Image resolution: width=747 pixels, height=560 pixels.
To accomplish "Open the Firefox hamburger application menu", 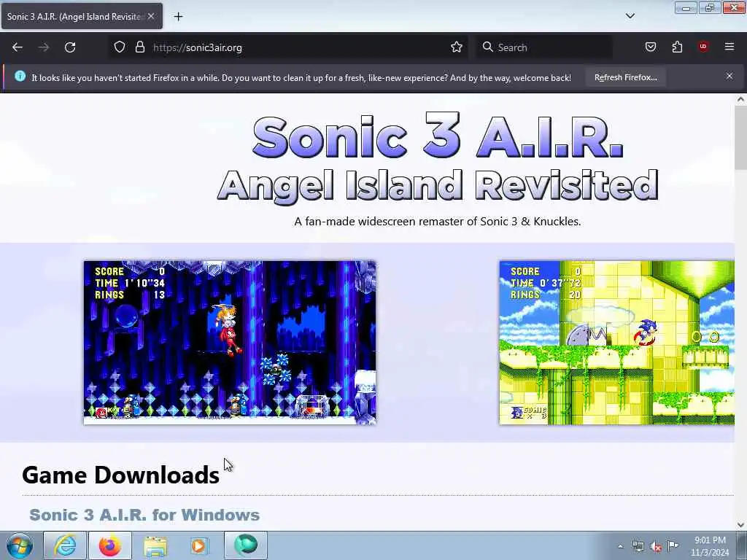I will tap(729, 47).
